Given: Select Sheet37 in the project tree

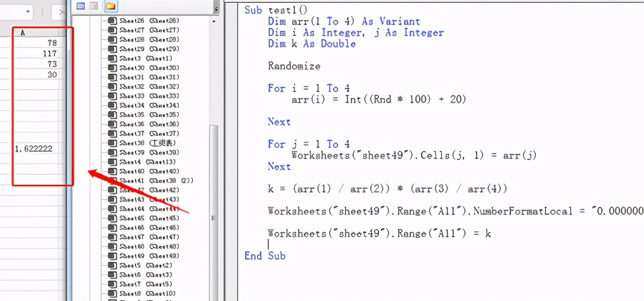Looking at the screenshot, I should [144, 134].
